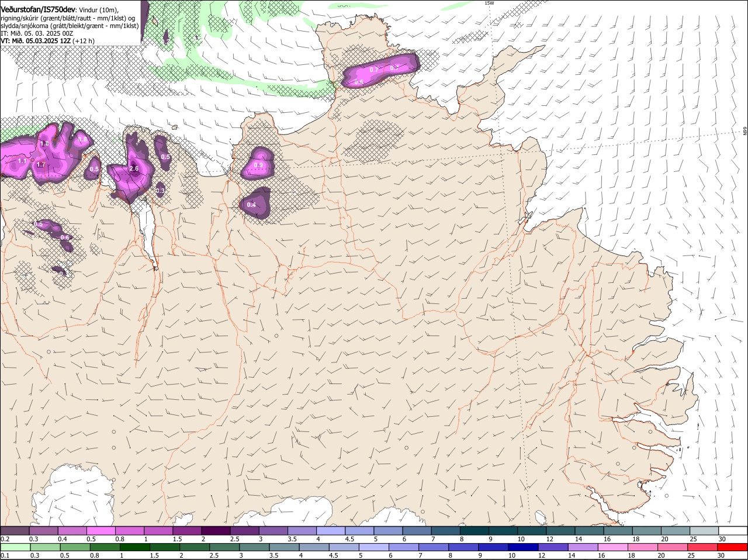Click the rain legend swatch between 5 and 6
Screen dimensions: 748x560
point(374,547)
